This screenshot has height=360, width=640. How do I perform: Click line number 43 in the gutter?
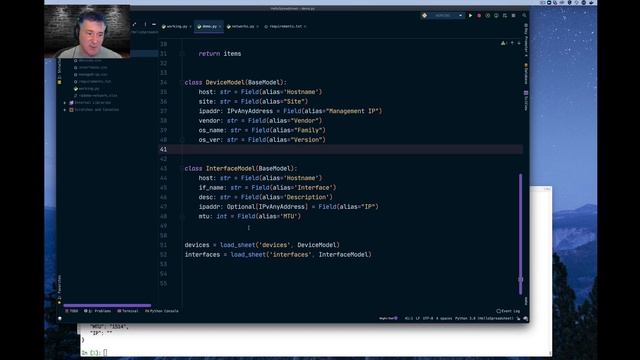coord(164,169)
